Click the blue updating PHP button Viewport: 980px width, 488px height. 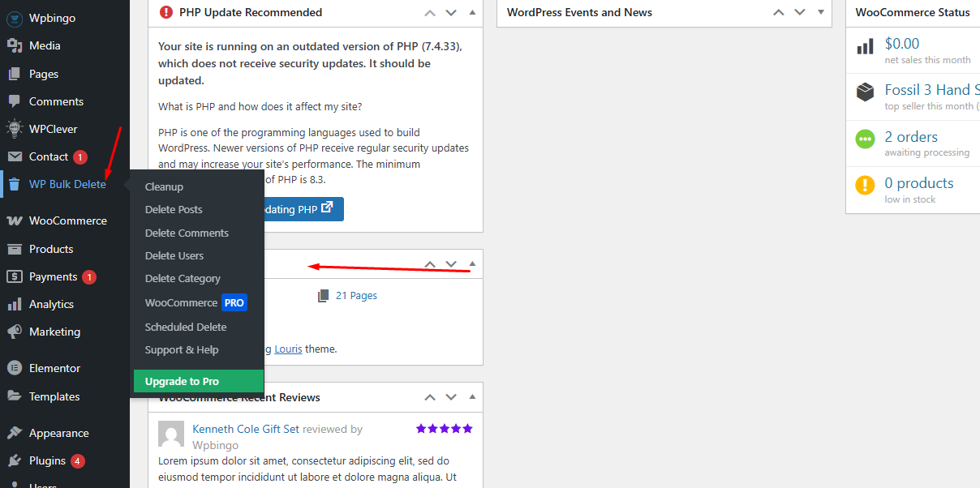(x=303, y=208)
